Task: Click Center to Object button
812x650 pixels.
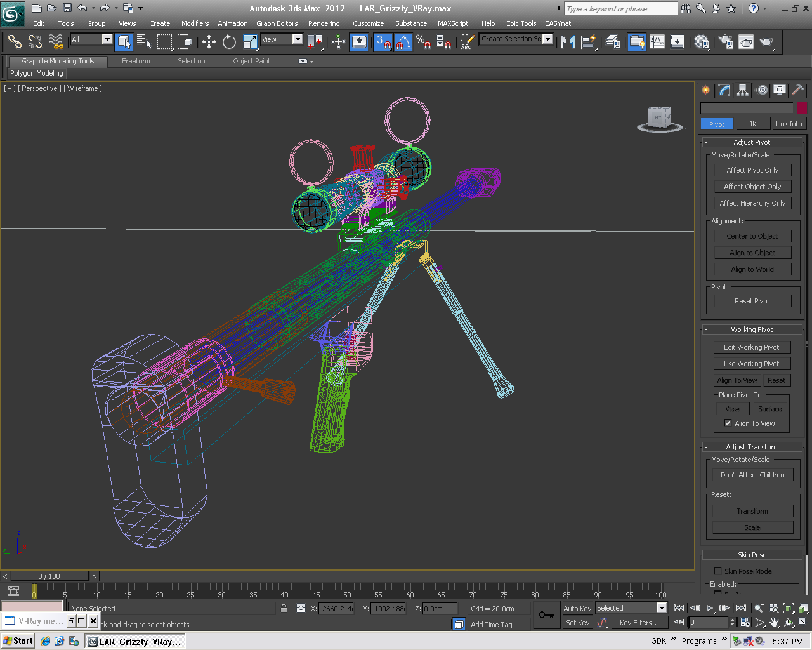Action: click(x=752, y=236)
